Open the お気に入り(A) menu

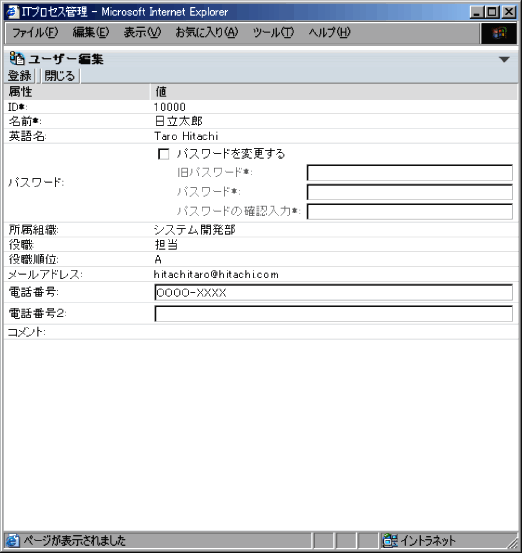pos(207,33)
